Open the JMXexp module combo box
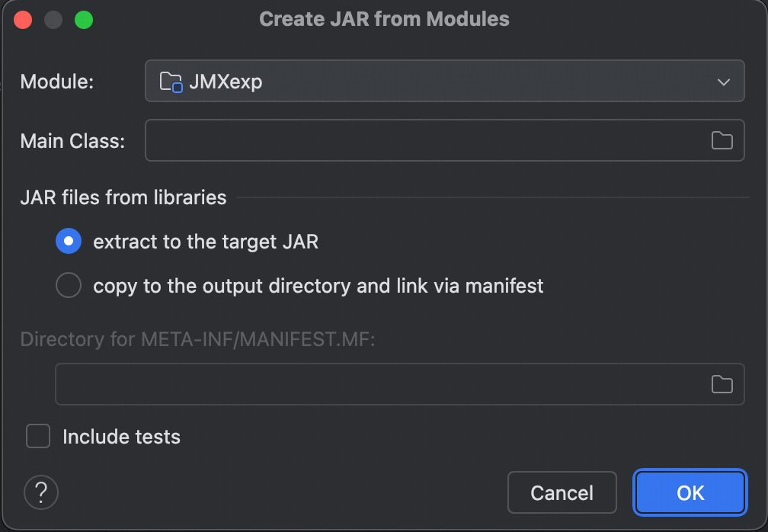The image size is (768, 532). click(443, 82)
